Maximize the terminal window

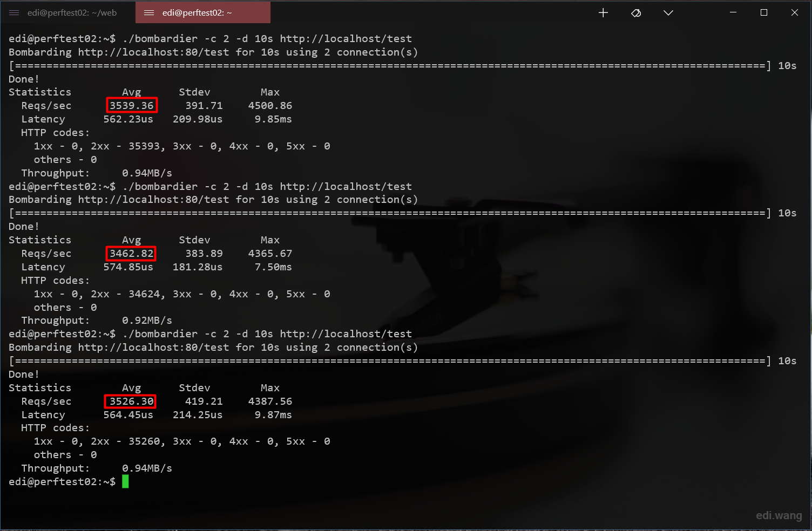(x=764, y=12)
